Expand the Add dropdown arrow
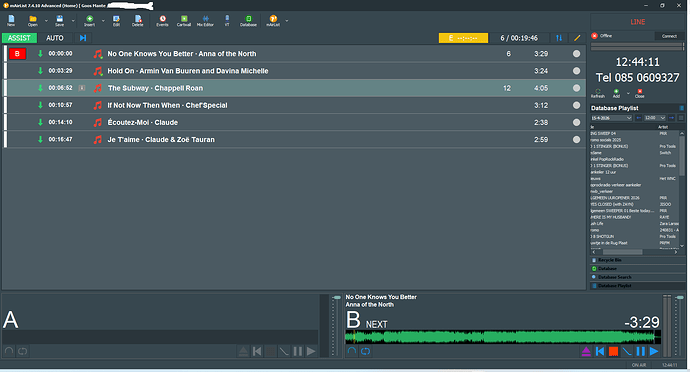Viewport: 690px width, 372px height. pyautogui.click(x=628, y=93)
